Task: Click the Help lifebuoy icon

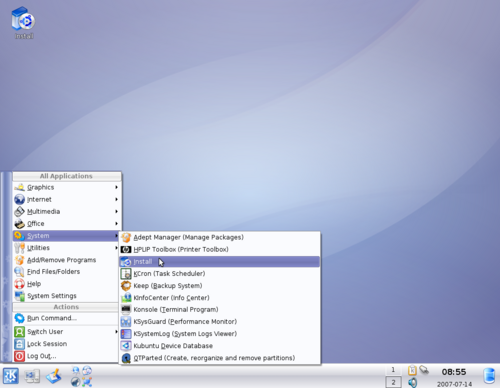Action: tap(19, 284)
